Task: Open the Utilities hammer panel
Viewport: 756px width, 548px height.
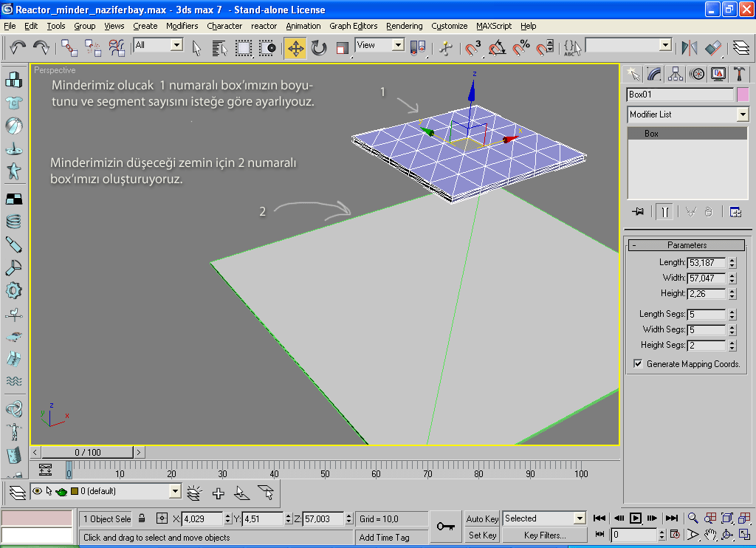Action: tap(739, 73)
